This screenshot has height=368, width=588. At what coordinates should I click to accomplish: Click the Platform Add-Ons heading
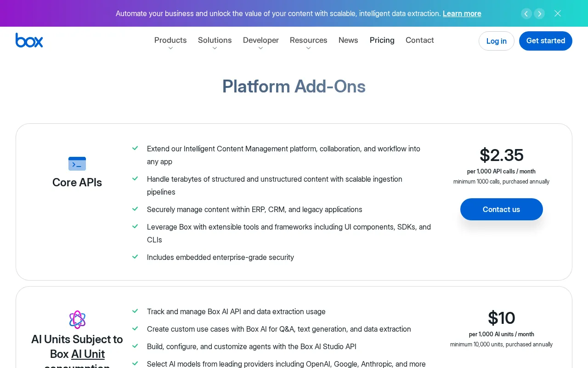294,86
